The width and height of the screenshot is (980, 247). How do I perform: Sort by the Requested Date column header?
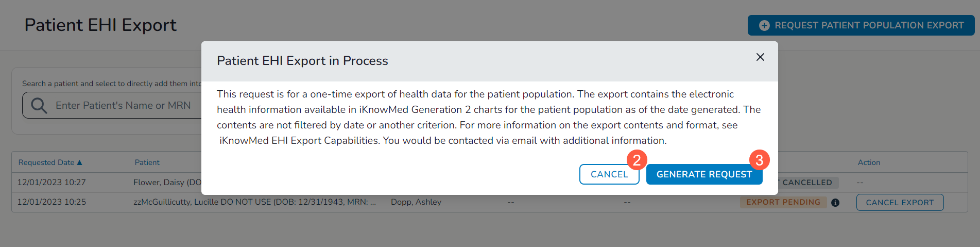tap(46, 162)
